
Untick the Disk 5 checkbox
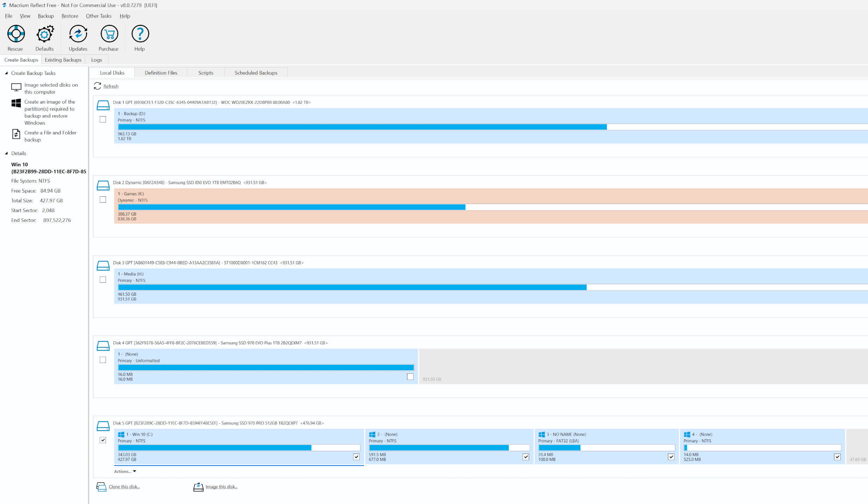(x=103, y=440)
